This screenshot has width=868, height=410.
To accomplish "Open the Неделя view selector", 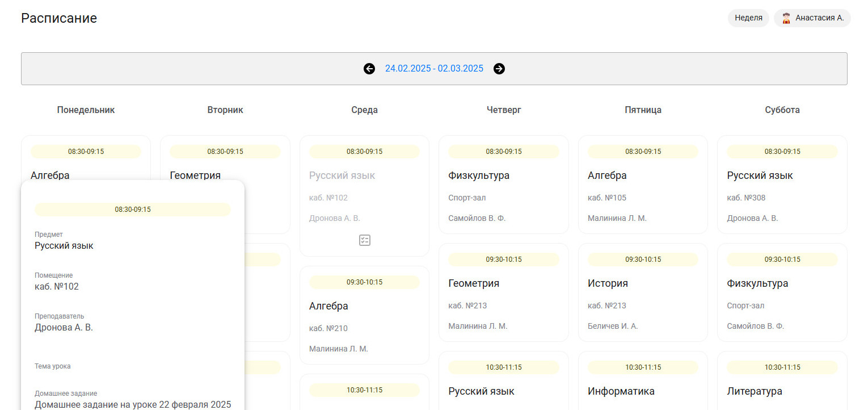I will pos(748,18).
